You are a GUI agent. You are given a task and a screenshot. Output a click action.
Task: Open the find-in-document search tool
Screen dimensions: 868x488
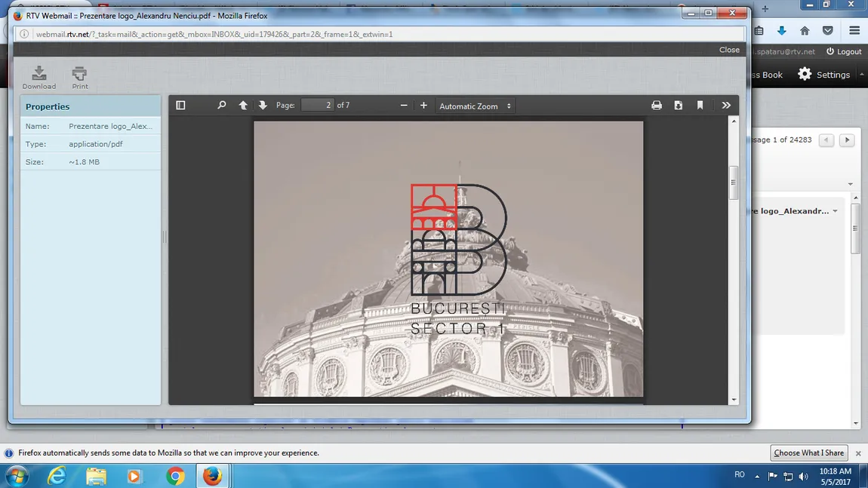tap(221, 105)
